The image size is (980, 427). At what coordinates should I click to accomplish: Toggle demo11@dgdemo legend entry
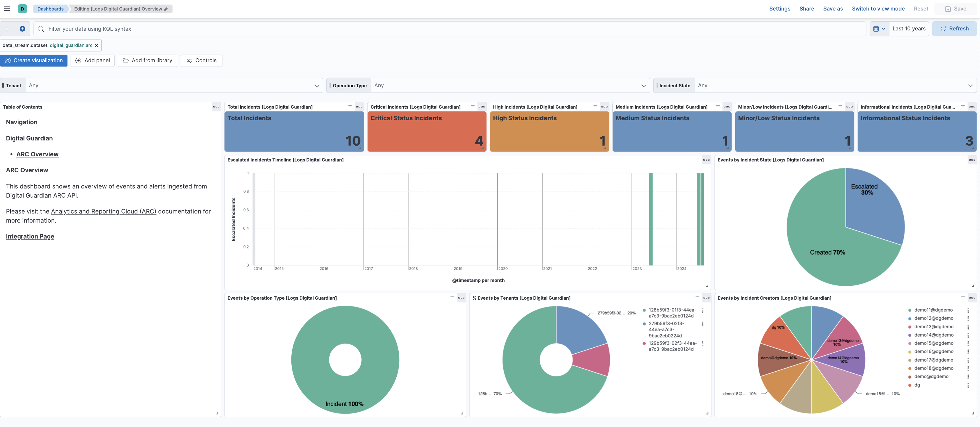[933, 310]
